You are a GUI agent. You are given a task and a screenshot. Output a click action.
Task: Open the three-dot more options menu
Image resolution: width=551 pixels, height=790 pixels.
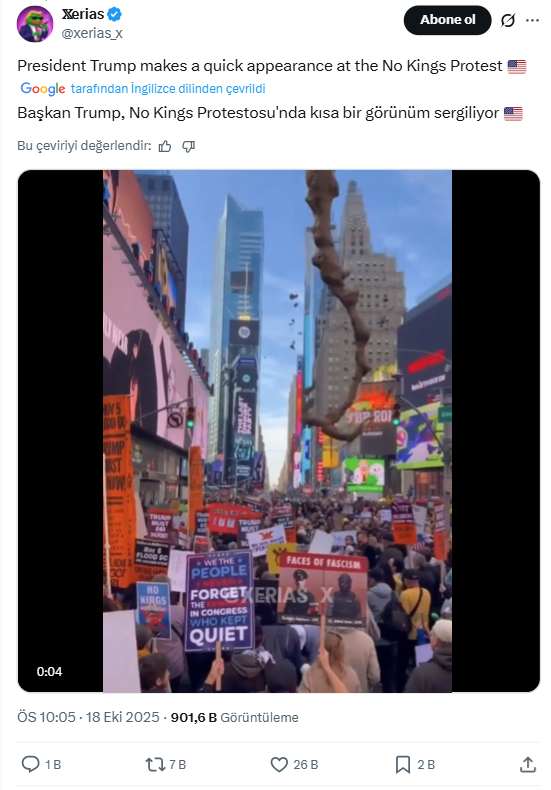[532, 20]
